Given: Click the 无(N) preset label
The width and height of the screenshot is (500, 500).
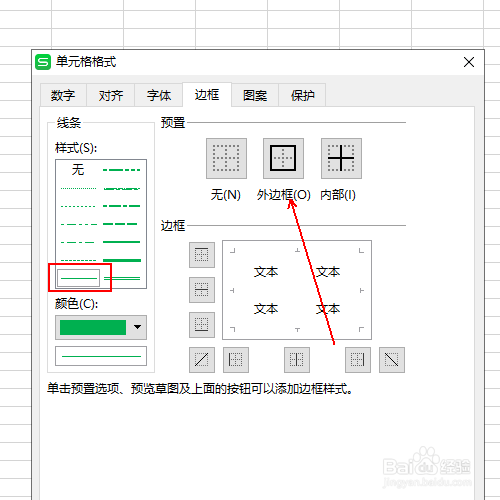Looking at the screenshot, I should (x=226, y=195).
